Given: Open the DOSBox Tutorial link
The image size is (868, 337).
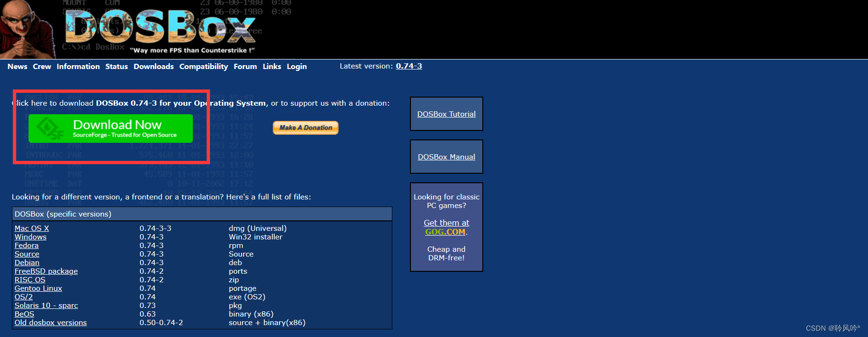Looking at the screenshot, I should point(447,114).
